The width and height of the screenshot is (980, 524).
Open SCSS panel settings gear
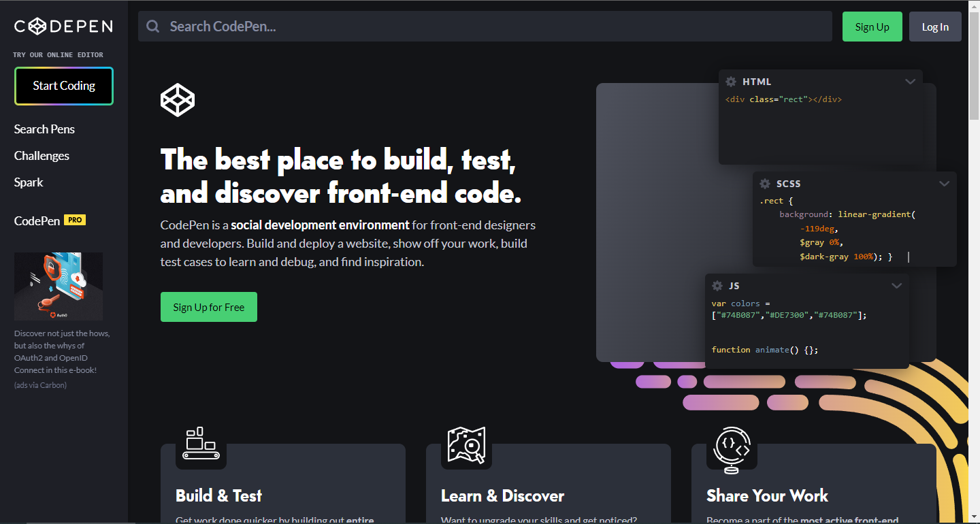[x=765, y=184]
